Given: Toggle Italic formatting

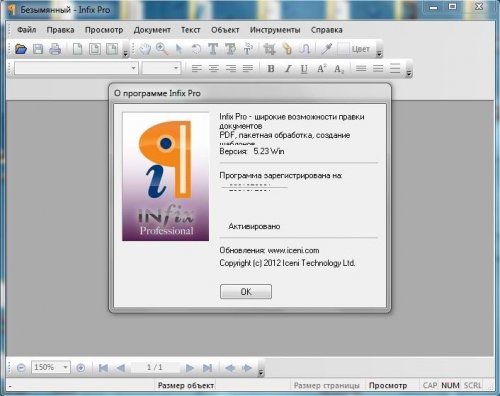Looking at the screenshot, I should 288,69.
